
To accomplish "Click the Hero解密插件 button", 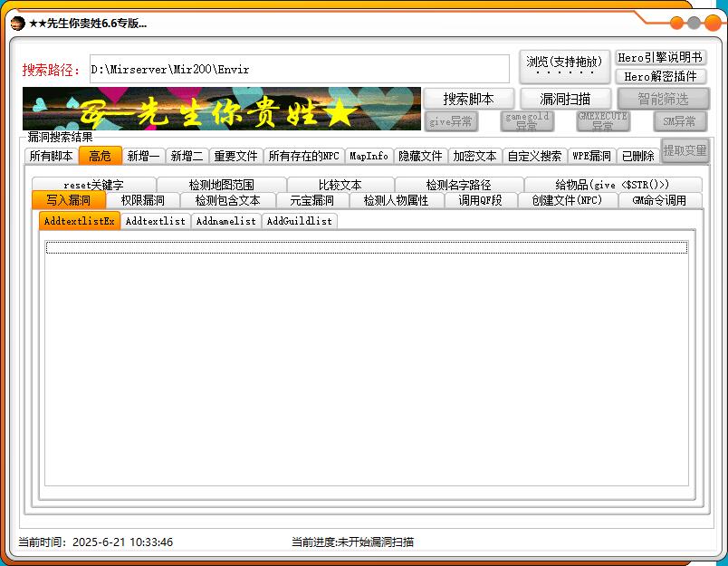I will (x=660, y=77).
